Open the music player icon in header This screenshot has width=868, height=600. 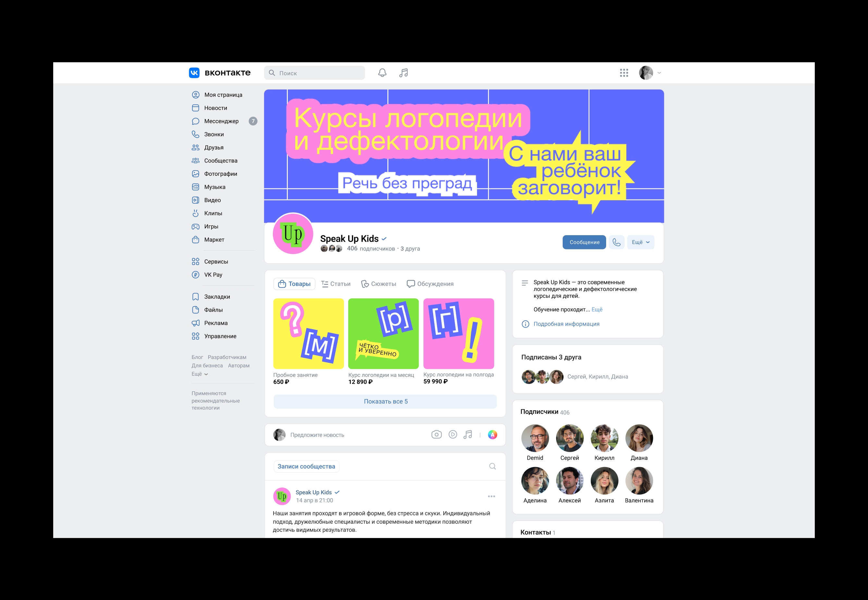(404, 73)
